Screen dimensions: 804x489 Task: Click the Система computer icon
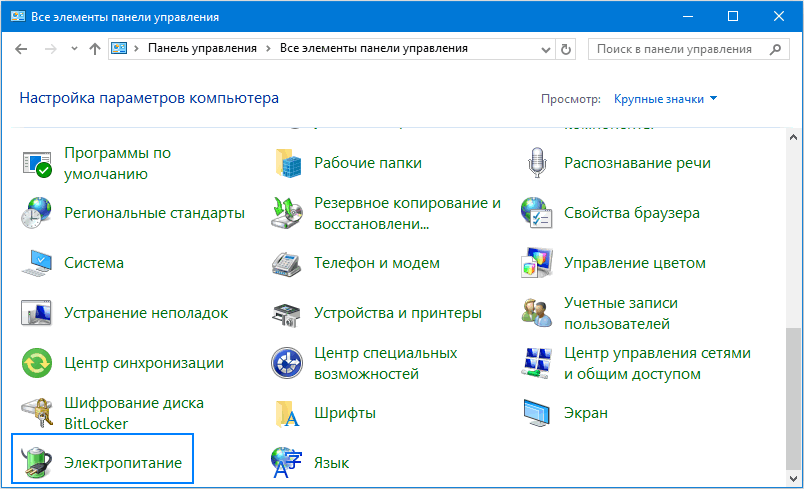point(37,263)
